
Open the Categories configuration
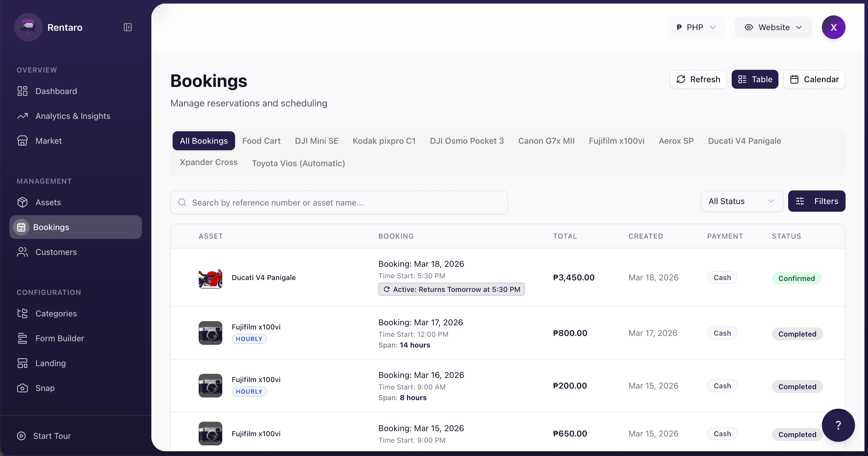click(x=56, y=313)
